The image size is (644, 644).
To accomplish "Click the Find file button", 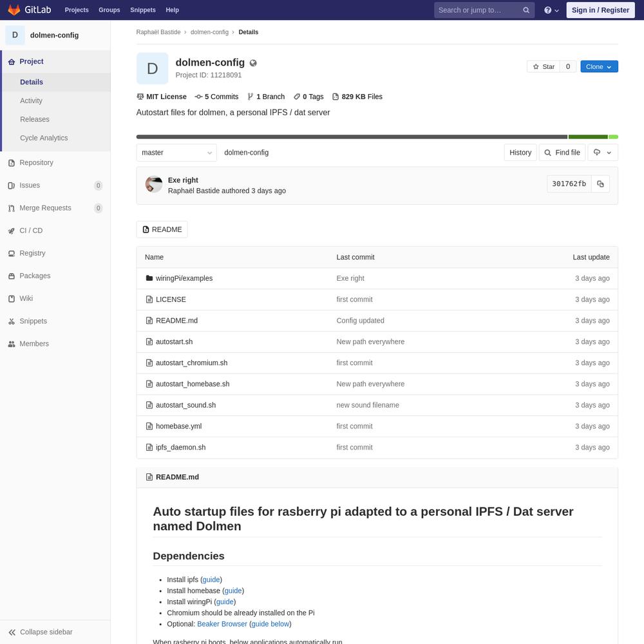I will pyautogui.click(x=562, y=153).
